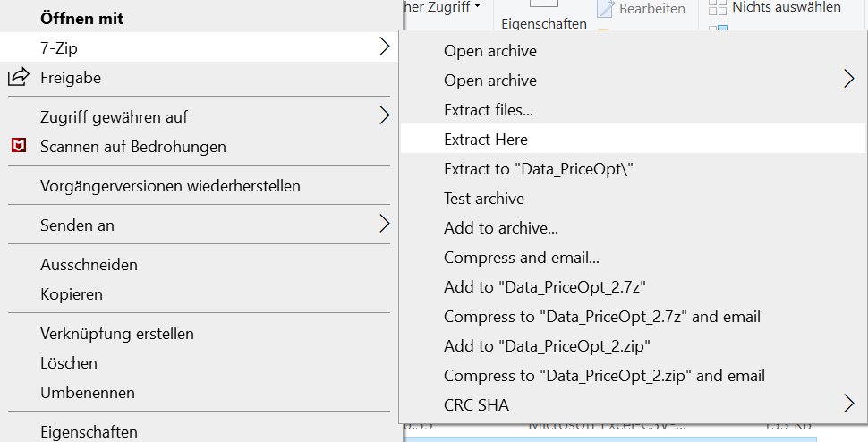Click Verknüpfung erstellen
This screenshot has height=442, width=868.
click(x=117, y=334)
